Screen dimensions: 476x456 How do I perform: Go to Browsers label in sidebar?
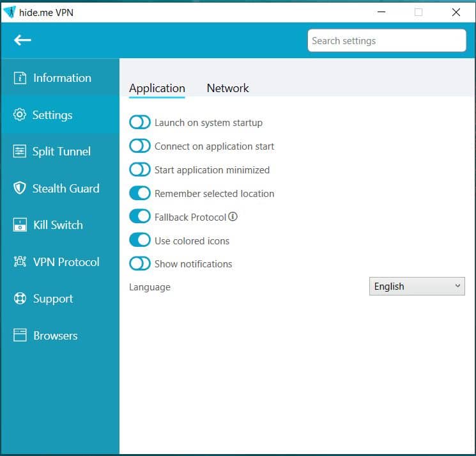[55, 335]
